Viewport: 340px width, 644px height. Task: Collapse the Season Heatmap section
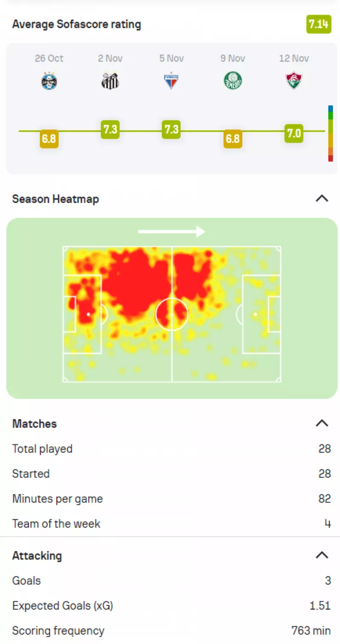pyautogui.click(x=322, y=198)
